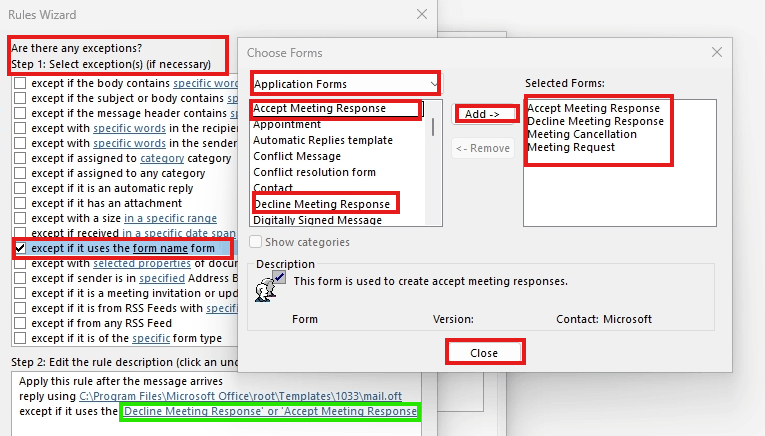Close the Rules Wizard window with X

[422, 14]
